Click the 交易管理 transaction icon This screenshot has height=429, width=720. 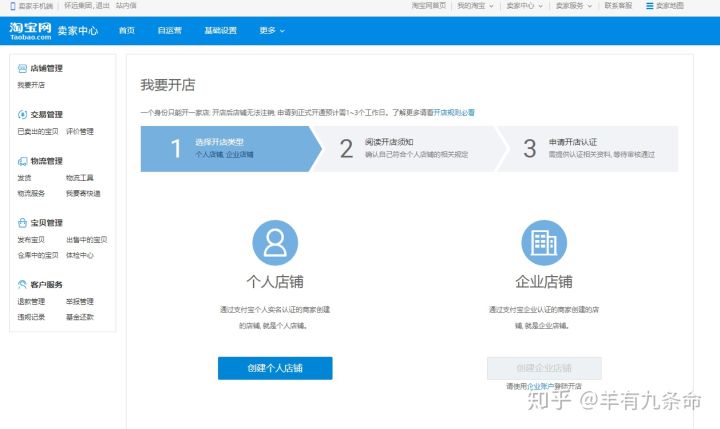pyautogui.click(x=22, y=114)
